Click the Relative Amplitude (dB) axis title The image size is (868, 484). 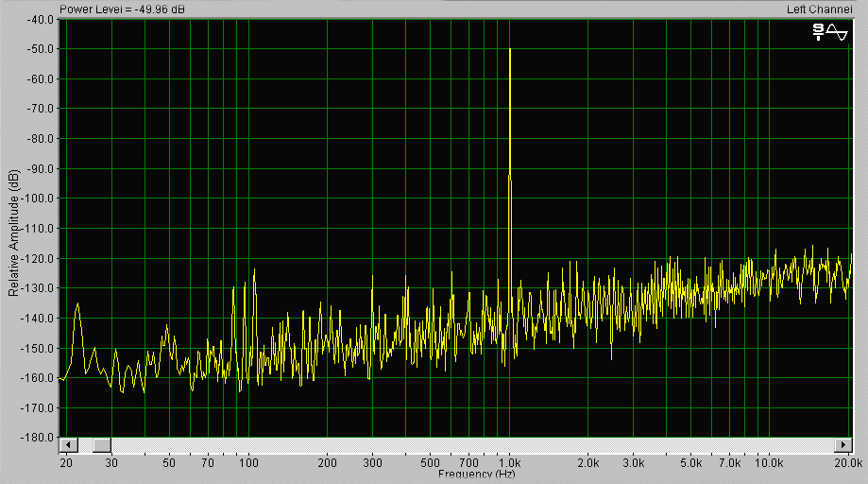click(x=13, y=233)
